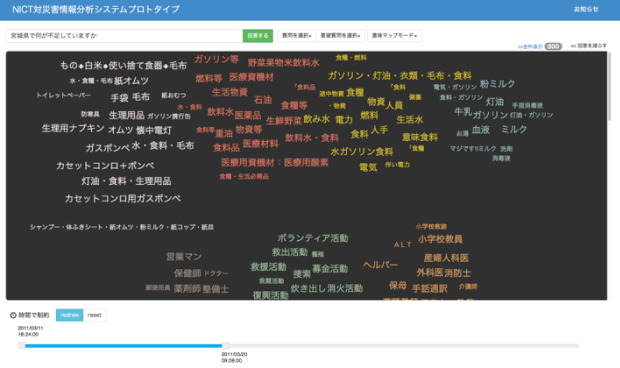The width and height of the screenshot is (620, 368).
Task: Click the <<回答を減らす link
Action: pyautogui.click(x=588, y=46)
